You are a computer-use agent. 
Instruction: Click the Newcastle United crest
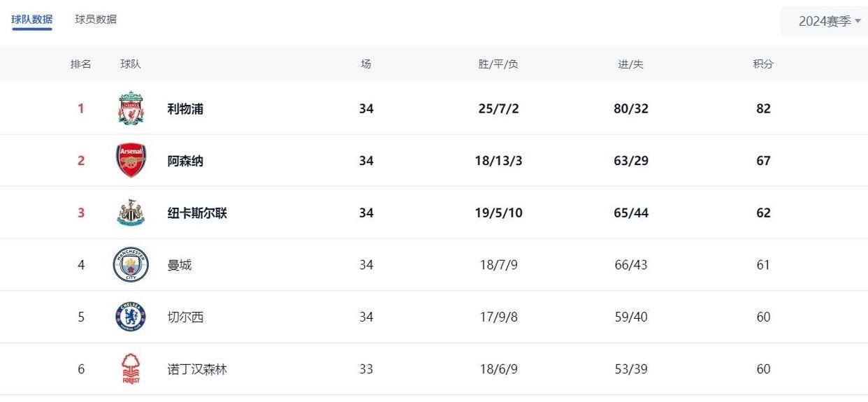(x=131, y=213)
